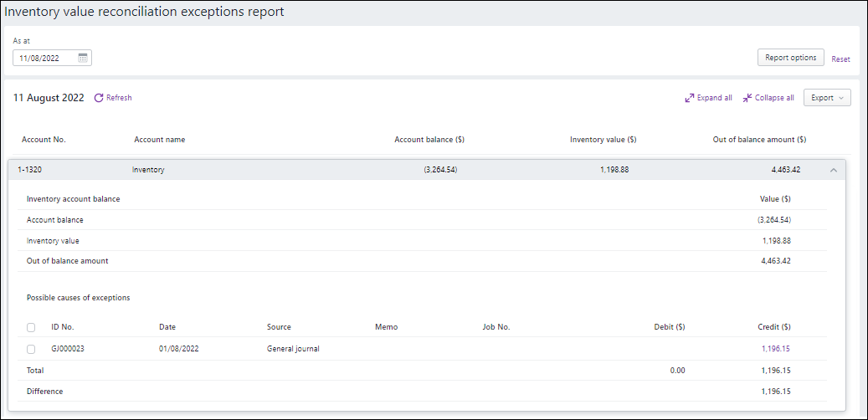Click the Account name column header
The image size is (868, 420).
click(x=159, y=140)
